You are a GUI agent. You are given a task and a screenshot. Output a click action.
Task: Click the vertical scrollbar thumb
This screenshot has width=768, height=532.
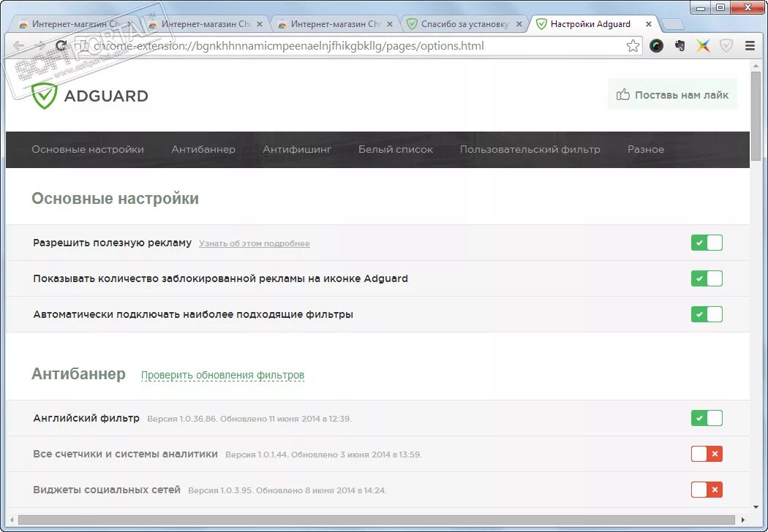click(x=756, y=115)
